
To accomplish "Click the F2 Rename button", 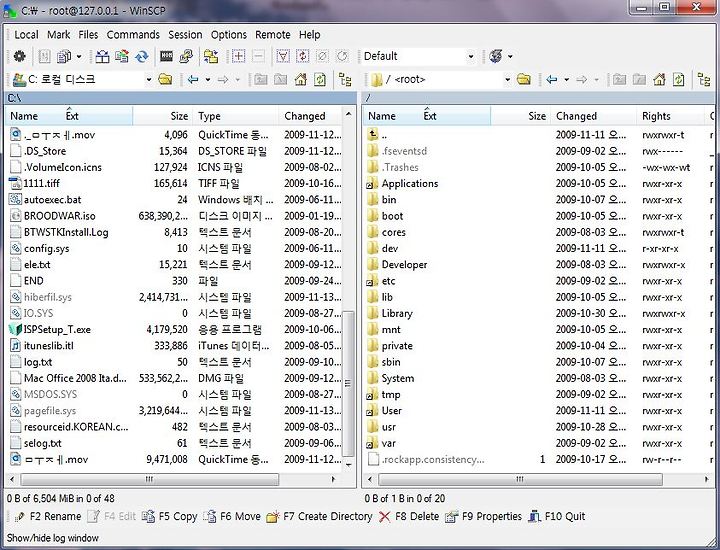I will pyautogui.click(x=48, y=516).
